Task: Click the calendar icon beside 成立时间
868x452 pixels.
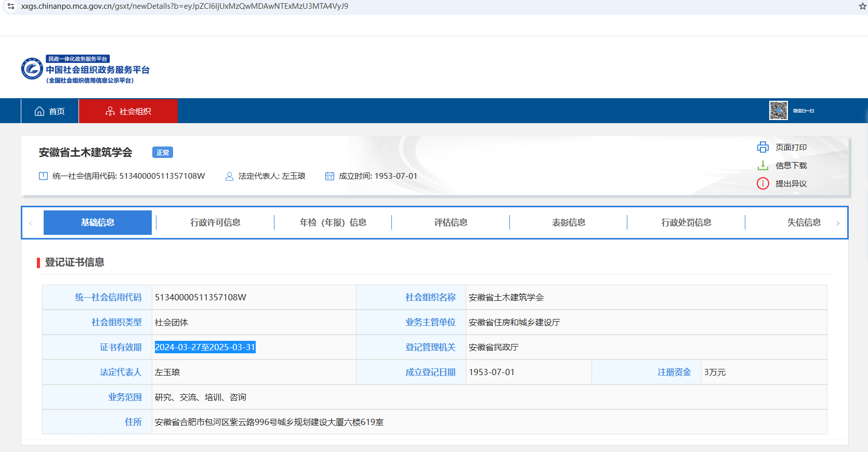Action: [330, 176]
